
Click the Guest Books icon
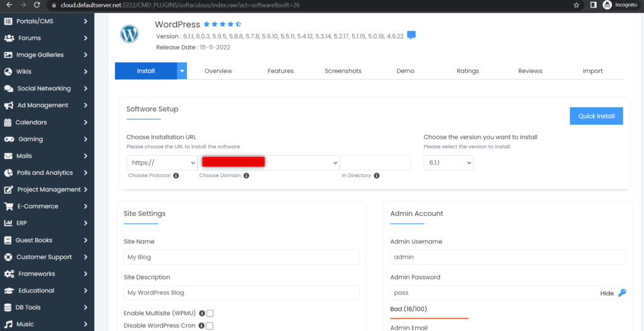point(8,240)
